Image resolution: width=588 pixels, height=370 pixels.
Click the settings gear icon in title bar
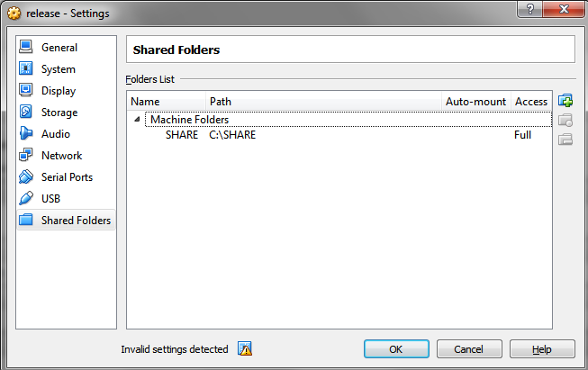[x=14, y=14]
